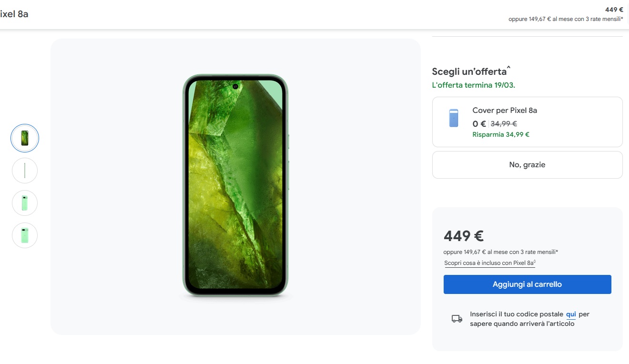629x364 pixels.
Task: Click the 449 € price in the top header
Action: click(x=614, y=10)
